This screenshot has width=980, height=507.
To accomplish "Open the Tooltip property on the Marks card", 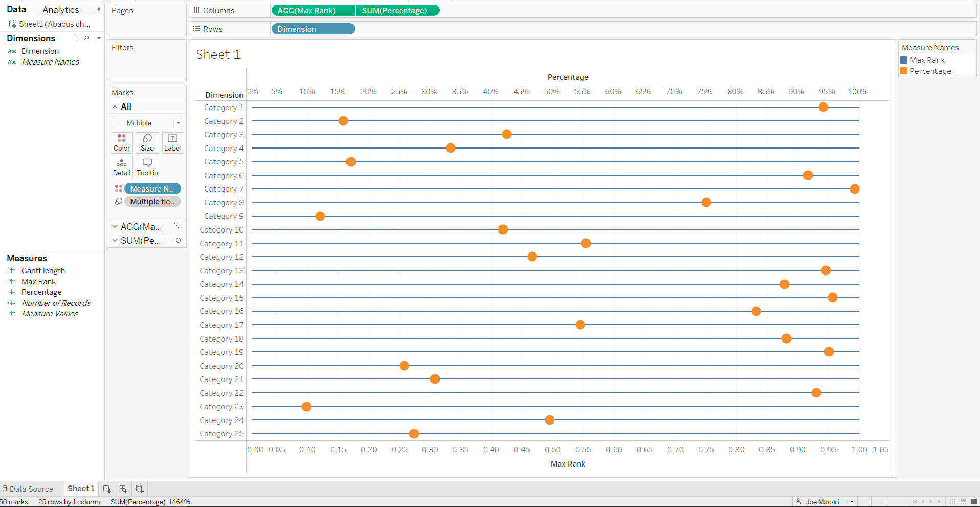I will (147, 167).
